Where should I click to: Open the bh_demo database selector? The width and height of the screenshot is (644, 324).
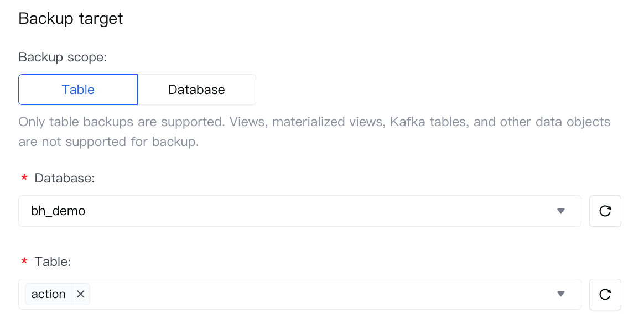coord(299,211)
